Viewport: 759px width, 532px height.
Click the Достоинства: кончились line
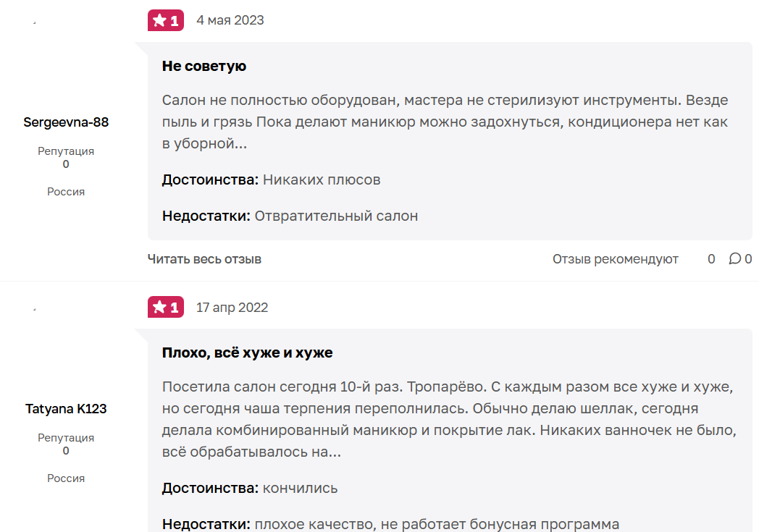click(x=250, y=488)
